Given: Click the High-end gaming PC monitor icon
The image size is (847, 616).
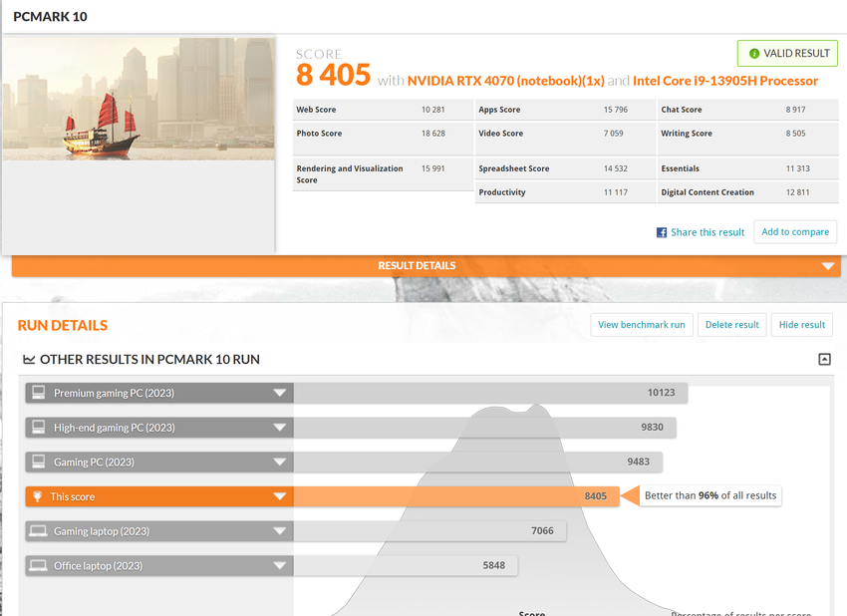Looking at the screenshot, I should pyautogui.click(x=39, y=428).
